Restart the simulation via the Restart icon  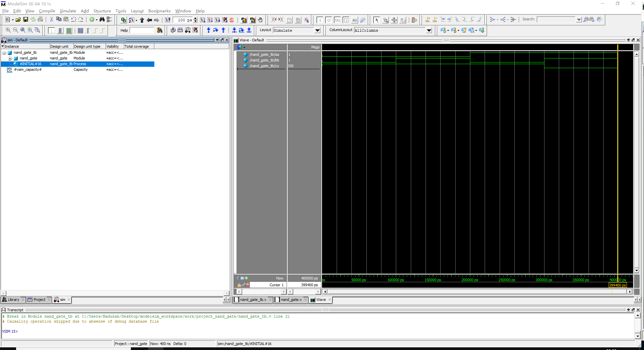[168, 20]
